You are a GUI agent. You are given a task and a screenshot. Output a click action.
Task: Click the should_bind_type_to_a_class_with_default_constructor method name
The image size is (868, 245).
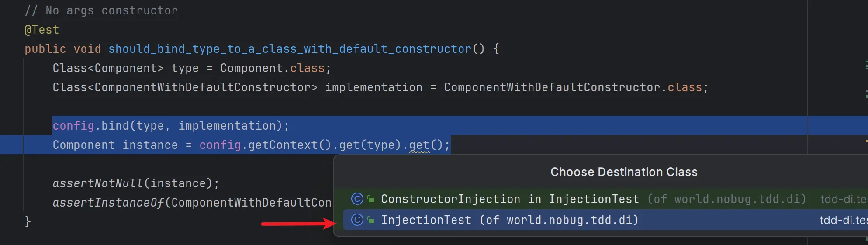(x=290, y=49)
